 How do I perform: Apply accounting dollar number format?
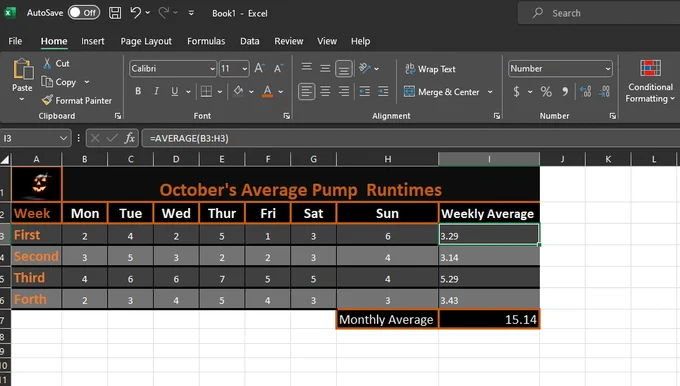(x=517, y=92)
